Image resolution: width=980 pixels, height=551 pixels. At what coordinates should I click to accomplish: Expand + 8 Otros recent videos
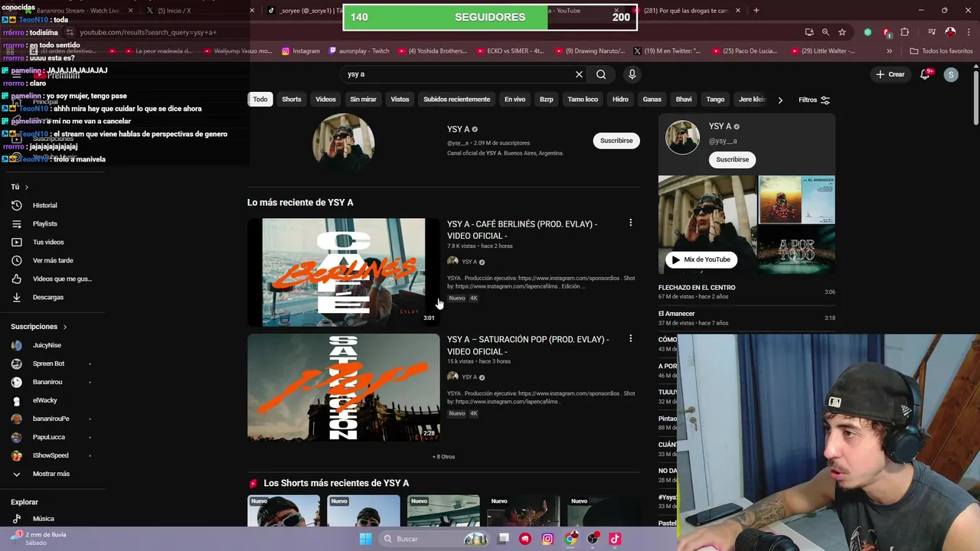443,457
